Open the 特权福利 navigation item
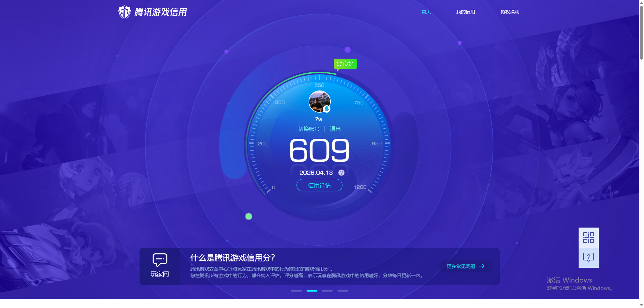The height and width of the screenshot is (308, 644). pos(509,12)
